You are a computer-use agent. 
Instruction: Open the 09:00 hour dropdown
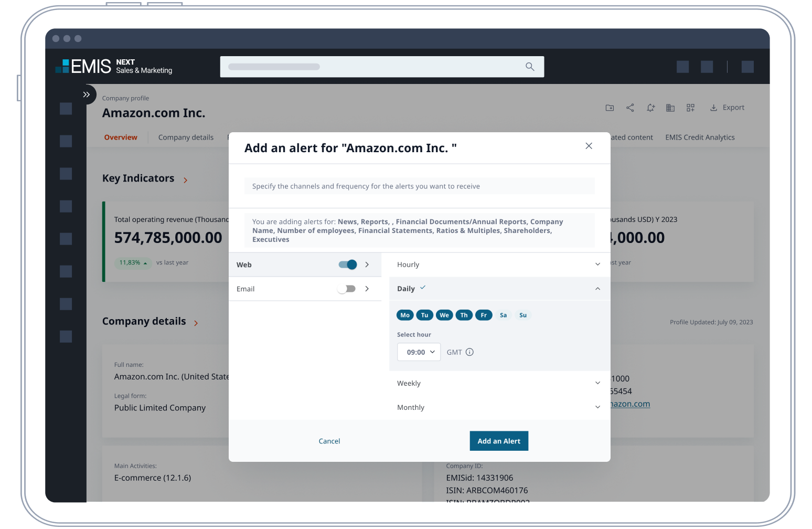coord(419,352)
